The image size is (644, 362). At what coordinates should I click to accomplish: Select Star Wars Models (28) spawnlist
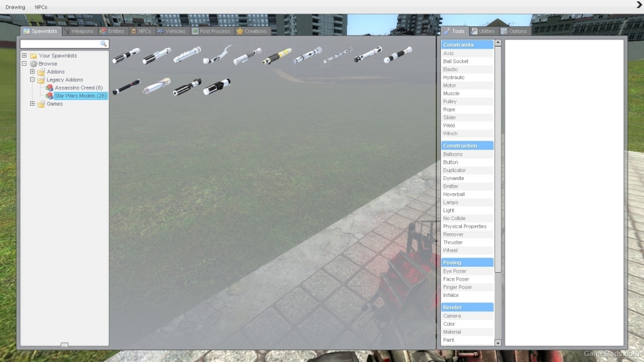80,96
